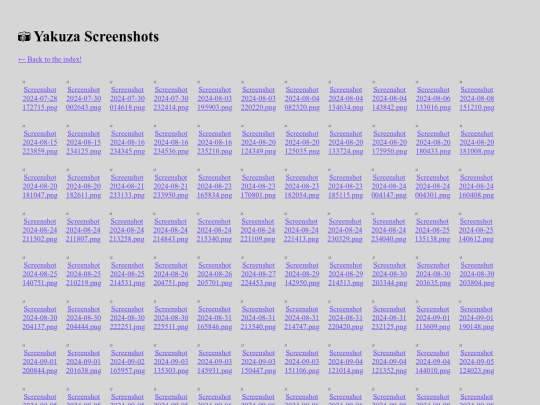Screen dimensions: 540x405
Task: Open Screenshot 2024-08-20 125035.png
Action: point(302,142)
